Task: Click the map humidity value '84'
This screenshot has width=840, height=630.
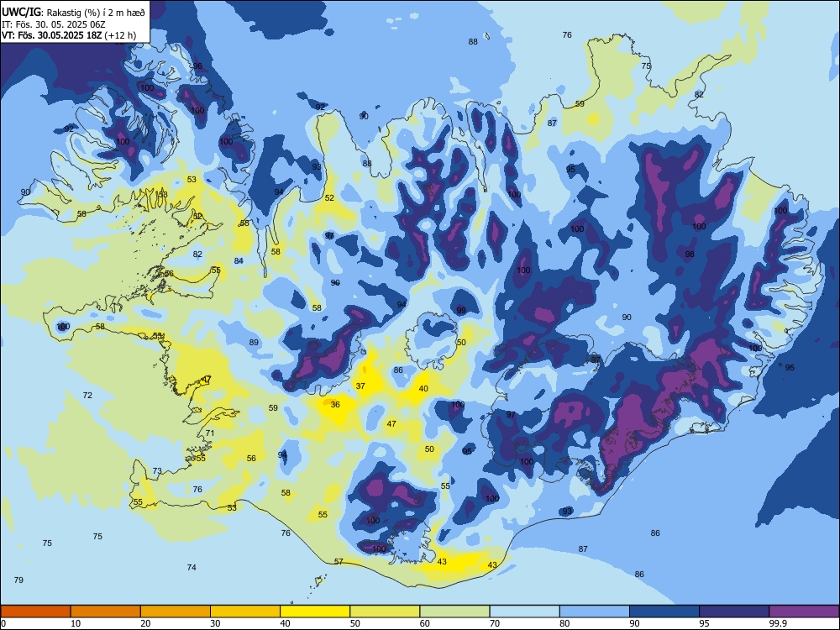Action: [239, 261]
